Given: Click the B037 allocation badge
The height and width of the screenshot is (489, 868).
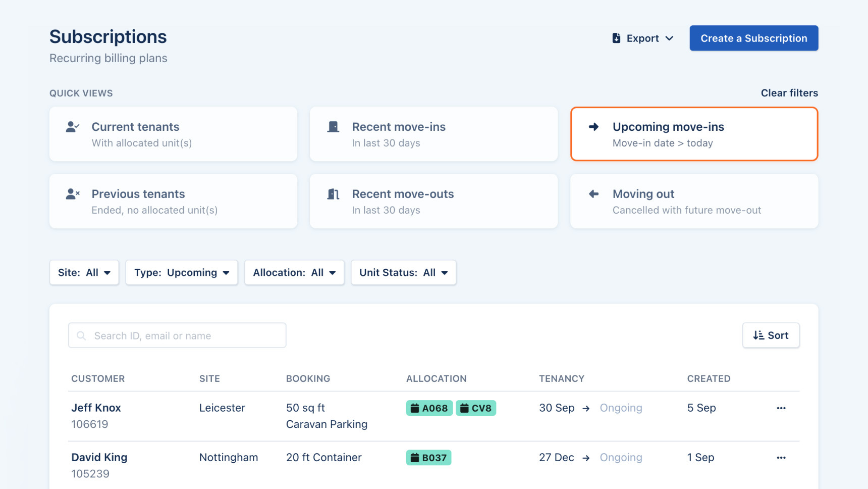Looking at the screenshot, I should 428,458.
